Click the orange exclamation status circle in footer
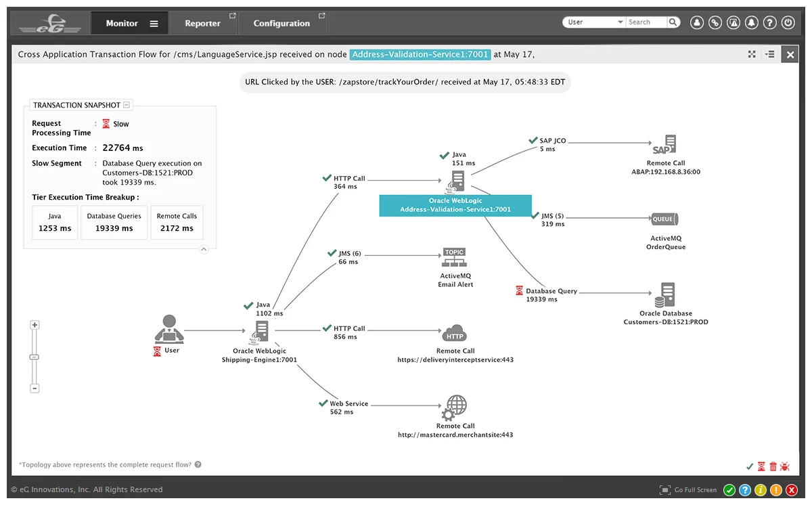812x505 pixels. (x=776, y=490)
